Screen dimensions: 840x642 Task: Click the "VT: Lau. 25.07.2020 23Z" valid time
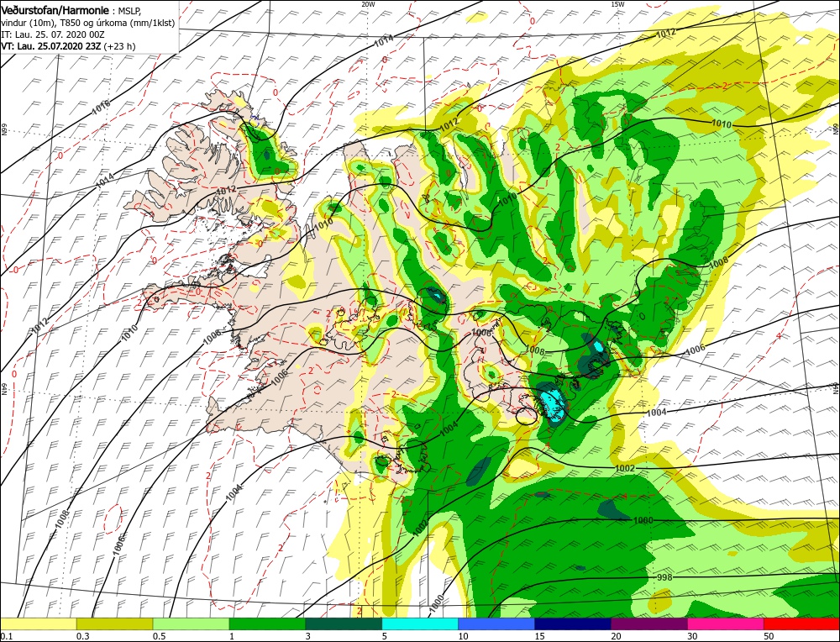point(51,46)
